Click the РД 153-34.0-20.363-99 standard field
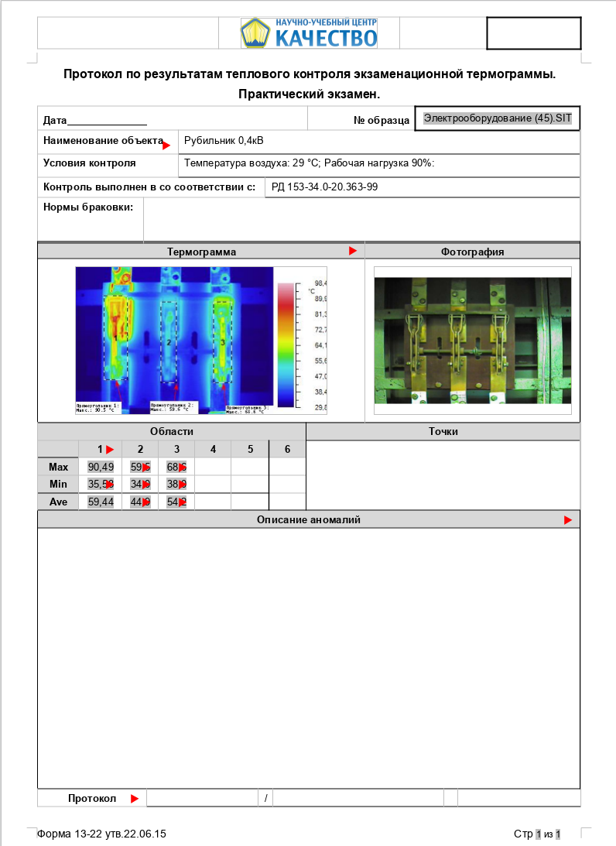Viewport: 616px width, 846px height. 324,187
